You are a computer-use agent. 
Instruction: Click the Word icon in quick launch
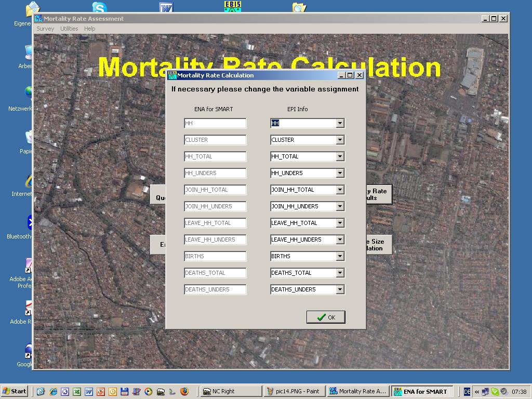(89, 392)
